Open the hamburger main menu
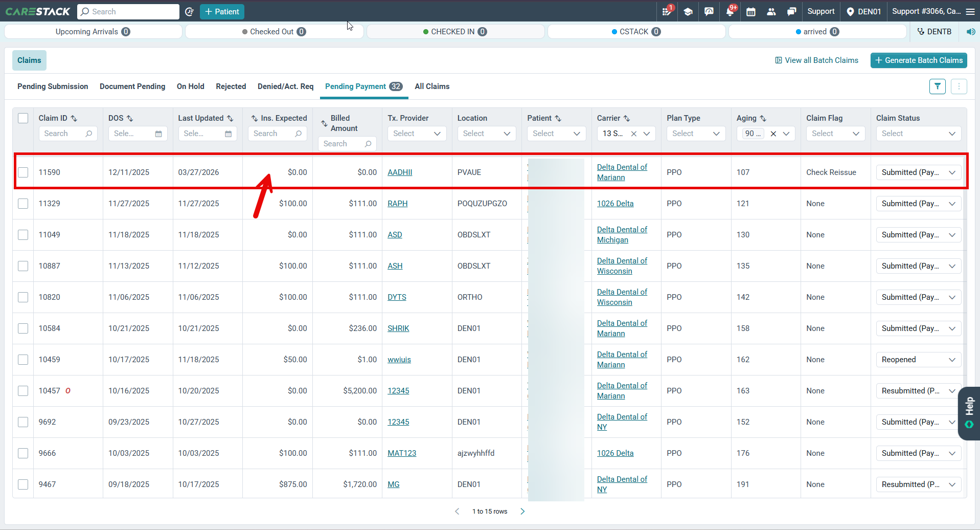Viewport: 980px width, 530px height. pyautogui.click(x=970, y=11)
